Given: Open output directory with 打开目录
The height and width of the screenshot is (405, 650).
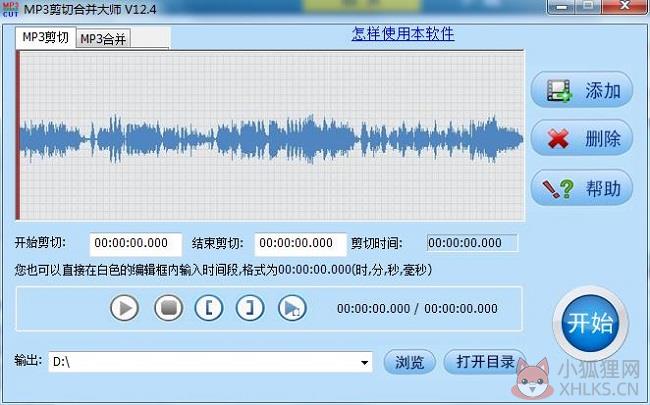Looking at the screenshot, I should click(485, 362).
